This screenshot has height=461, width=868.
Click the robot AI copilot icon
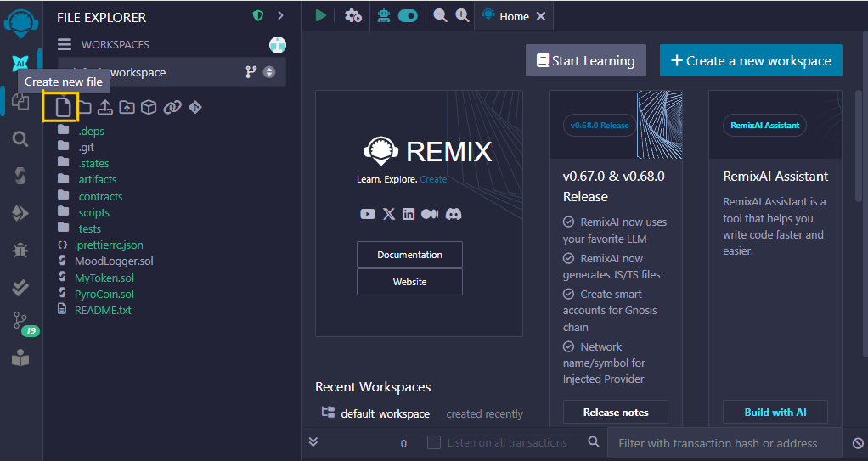tap(384, 15)
